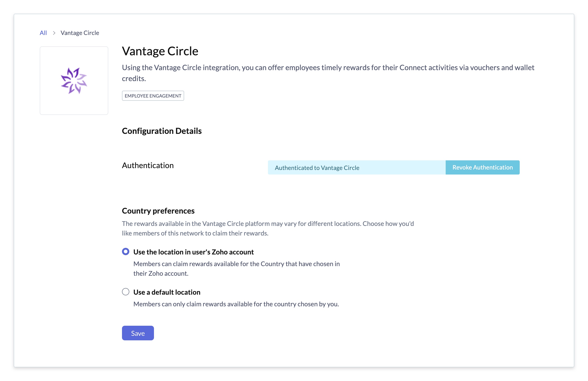Click "Use the location in user's Zoho account" label
The image size is (588, 381).
193,252
